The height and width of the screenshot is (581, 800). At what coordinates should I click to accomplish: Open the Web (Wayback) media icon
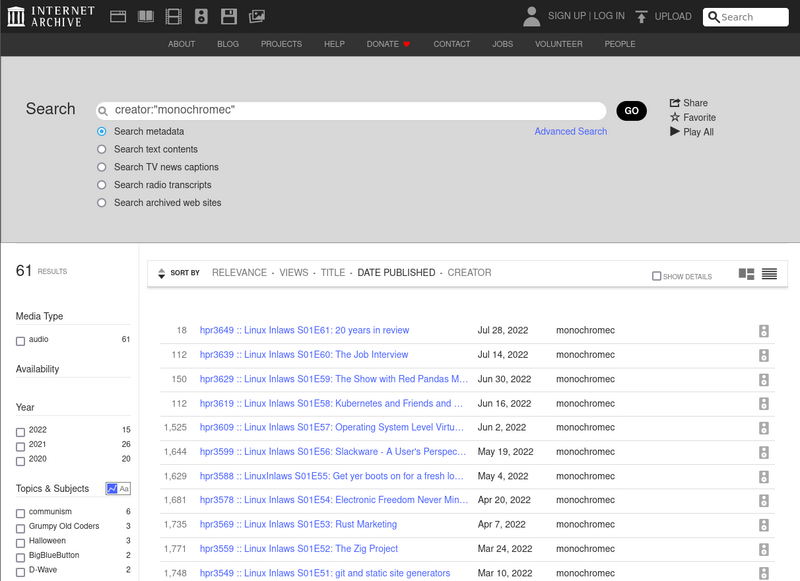[x=118, y=16]
